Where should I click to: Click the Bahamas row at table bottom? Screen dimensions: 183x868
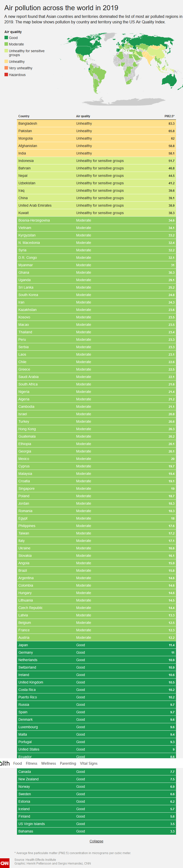point(96,831)
